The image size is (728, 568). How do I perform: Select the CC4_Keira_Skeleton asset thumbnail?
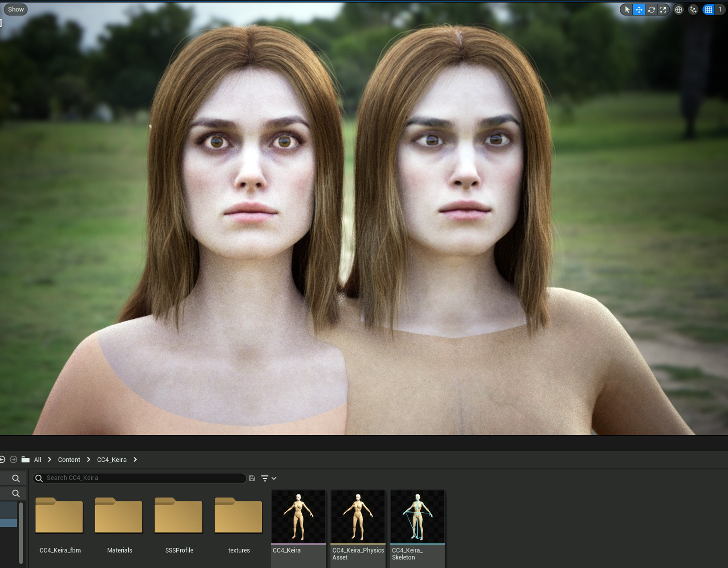tap(418, 517)
